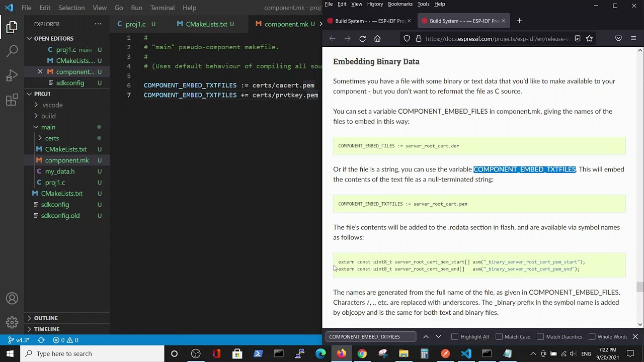Open the Pocket save icon in Firefox
The width and height of the screenshot is (644, 362).
click(x=618, y=39)
